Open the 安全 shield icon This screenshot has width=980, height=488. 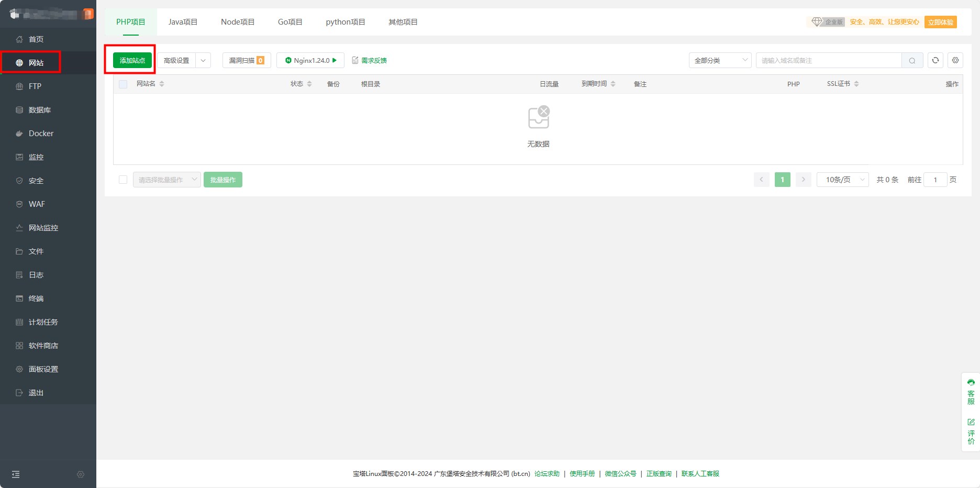pyautogui.click(x=19, y=181)
